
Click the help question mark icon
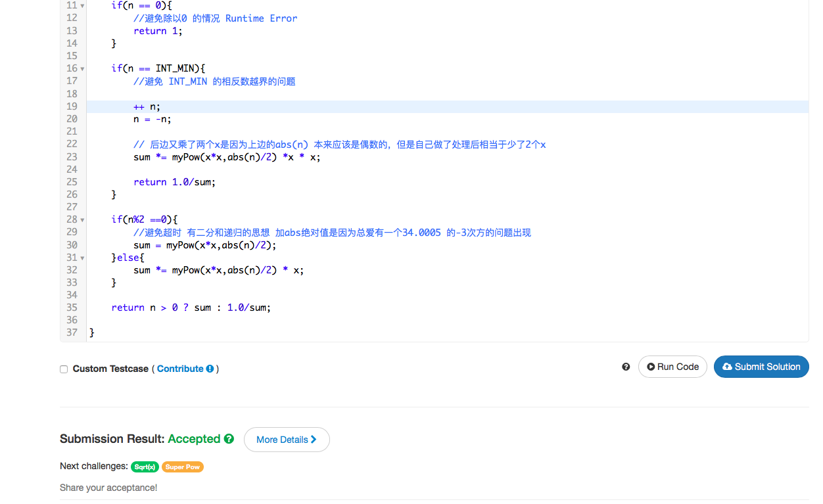pyautogui.click(x=626, y=367)
